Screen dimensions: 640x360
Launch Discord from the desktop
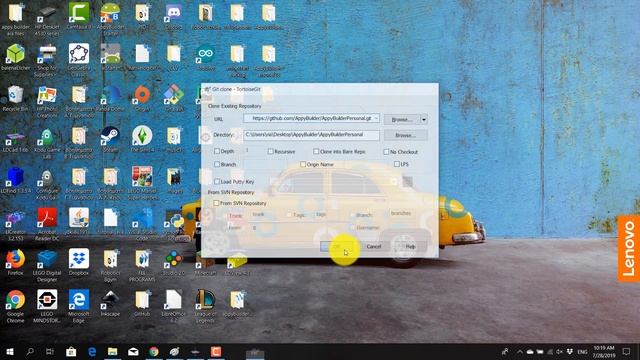click(174, 16)
